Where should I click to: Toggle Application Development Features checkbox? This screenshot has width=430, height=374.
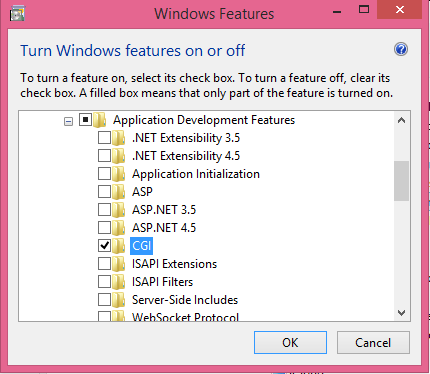(x=85, y=119)
